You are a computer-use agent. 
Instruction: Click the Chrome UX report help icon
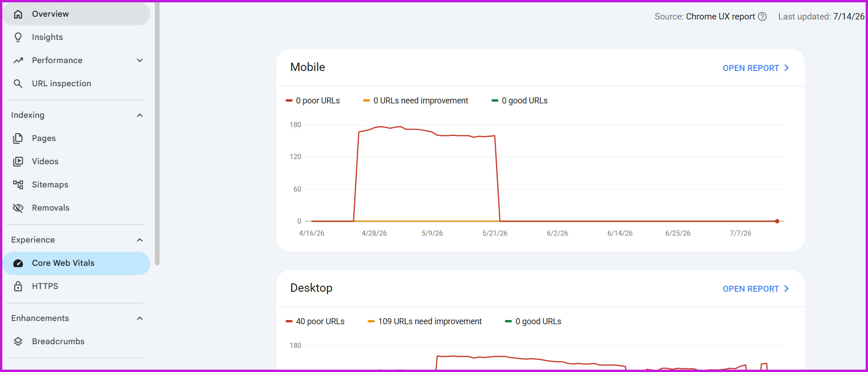(762, 17)
